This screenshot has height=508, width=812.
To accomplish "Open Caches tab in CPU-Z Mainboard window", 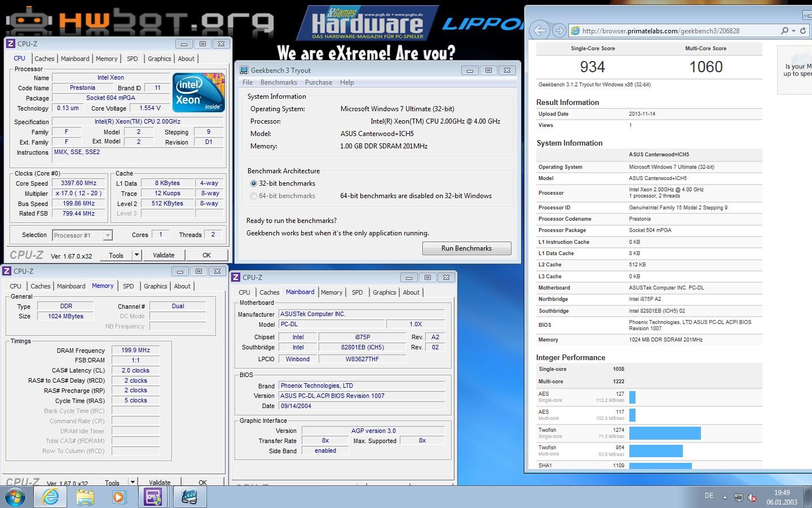I will 270,292.
